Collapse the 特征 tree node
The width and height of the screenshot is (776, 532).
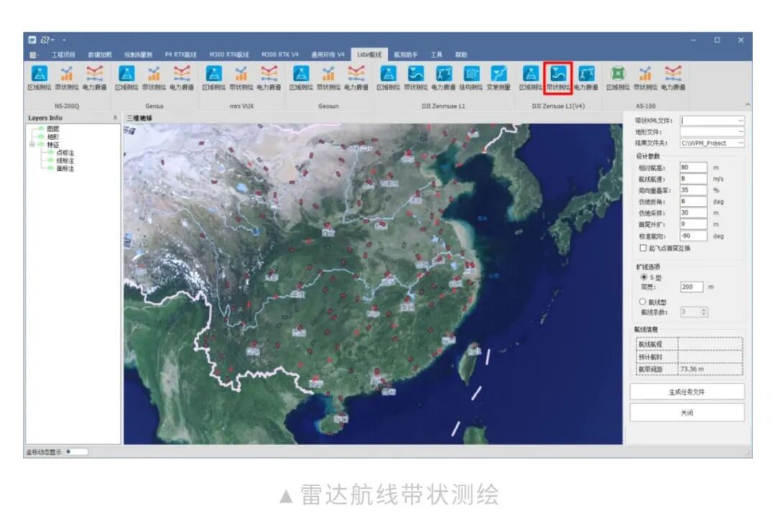(x=32, y=144)
